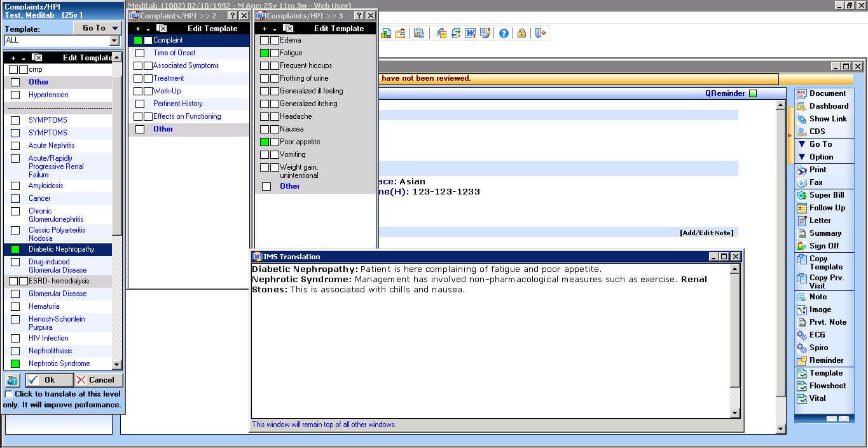Click the exit door icon in toolbar
Image resolution: width=868 pixels, height=448 pixels.
541,33
